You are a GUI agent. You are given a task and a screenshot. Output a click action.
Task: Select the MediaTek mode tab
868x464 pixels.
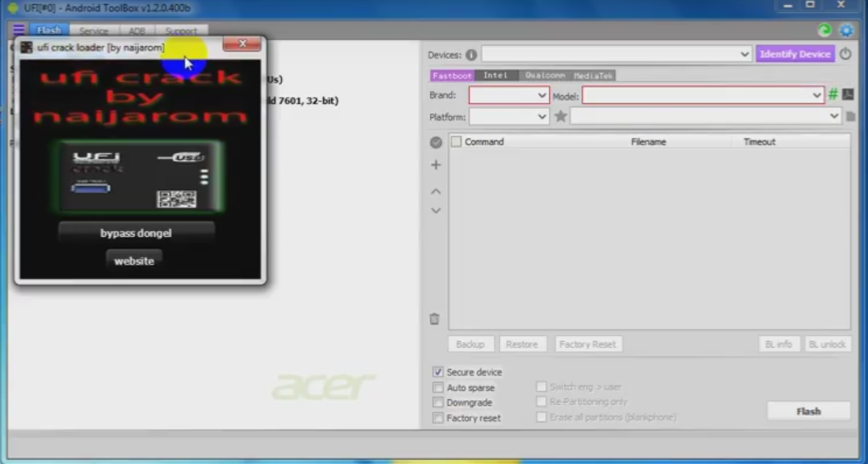point(593,75)
